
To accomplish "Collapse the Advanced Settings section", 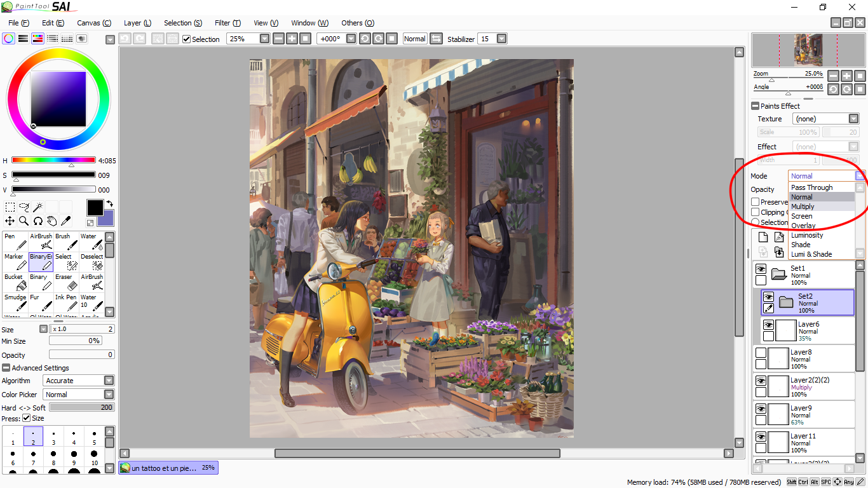I will (6, 368).
